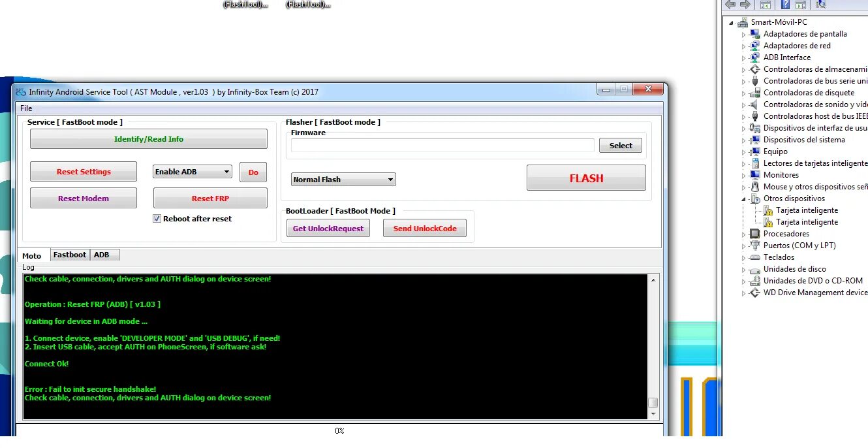Image resolution: width=868 pixels, height=448 pixels.
Task: Click the 0% progress bar
Action: 339,431
